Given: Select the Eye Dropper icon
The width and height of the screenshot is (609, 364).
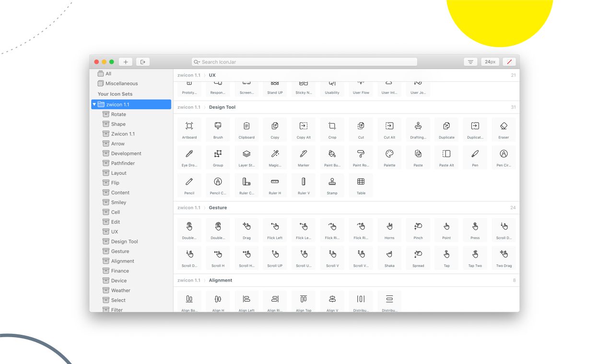Looking at the screenshot, I should 189,157.
